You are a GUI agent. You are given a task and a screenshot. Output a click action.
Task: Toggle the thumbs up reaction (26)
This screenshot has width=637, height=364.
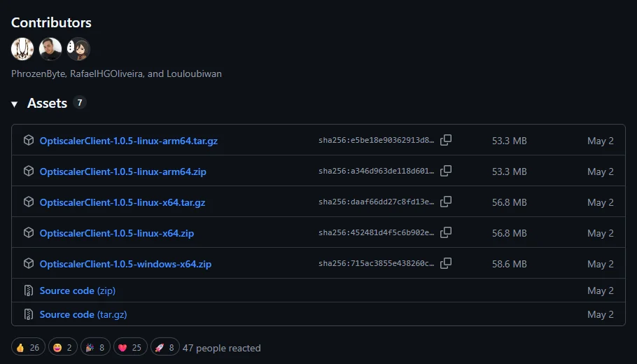28,347
